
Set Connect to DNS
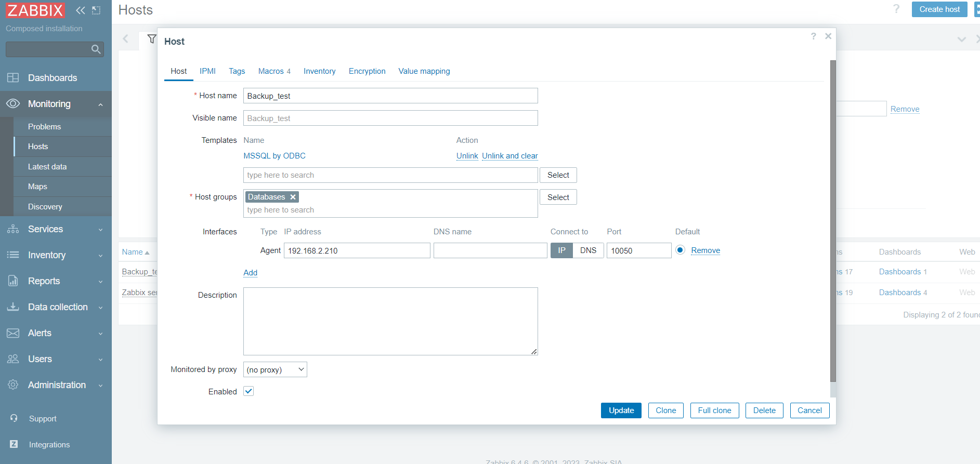[x=588, y=250]
